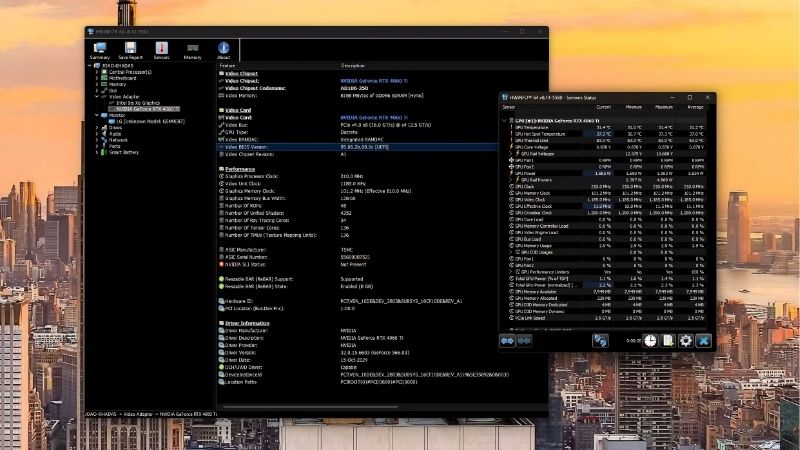This screenshot has height=450, width=800.
Task: Click shrink layout arrows button in Sensors window
Action: (x=524, y=341)
